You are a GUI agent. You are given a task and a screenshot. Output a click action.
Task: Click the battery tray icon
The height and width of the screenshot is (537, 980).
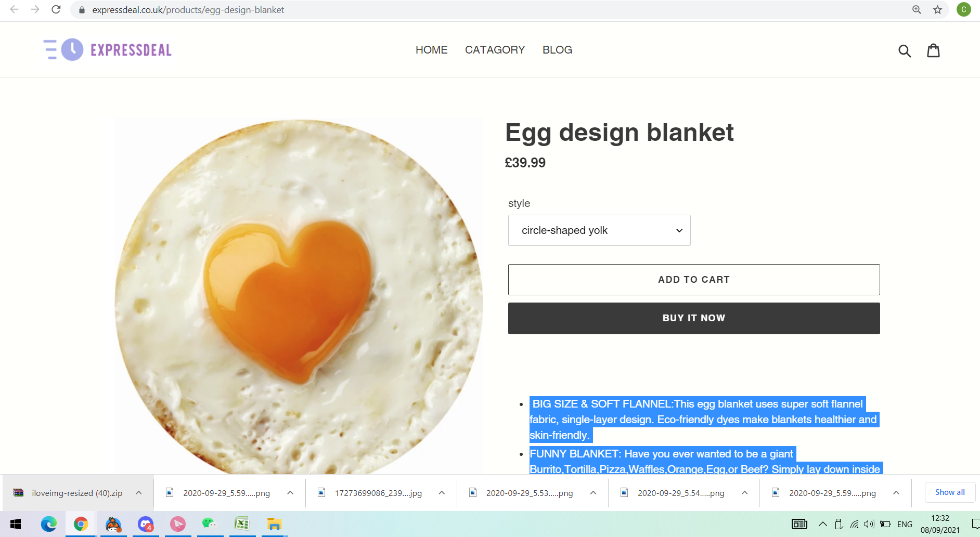(885, 524)
